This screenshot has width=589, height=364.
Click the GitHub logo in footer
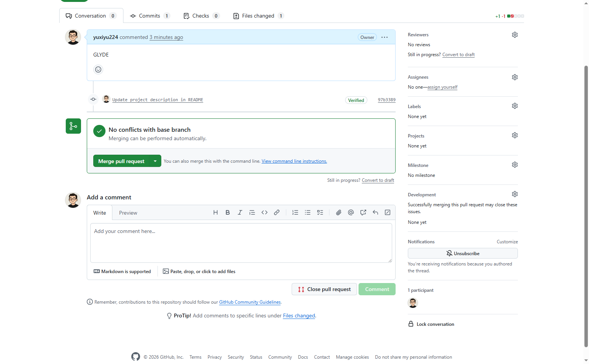tap(136, 357)
